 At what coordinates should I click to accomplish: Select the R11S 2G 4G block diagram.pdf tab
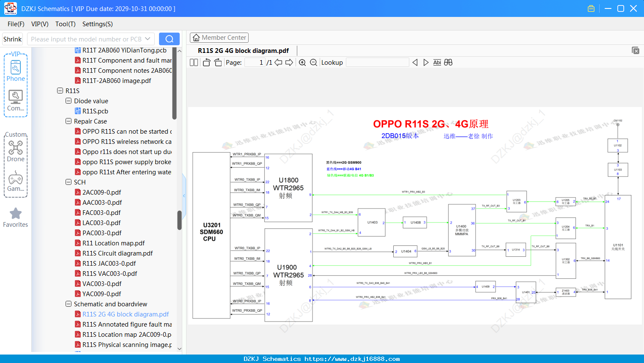tap(243, 51)
